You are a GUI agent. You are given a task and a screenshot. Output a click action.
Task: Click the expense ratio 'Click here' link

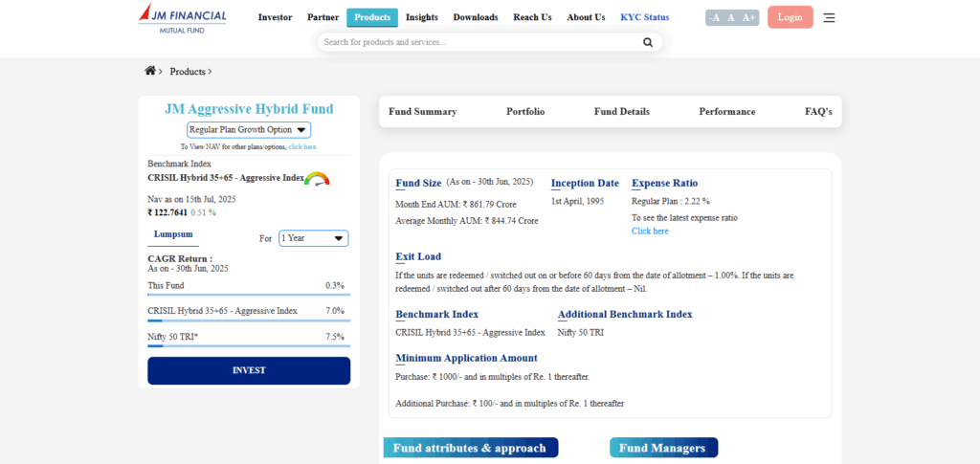(x=650, y=232)
